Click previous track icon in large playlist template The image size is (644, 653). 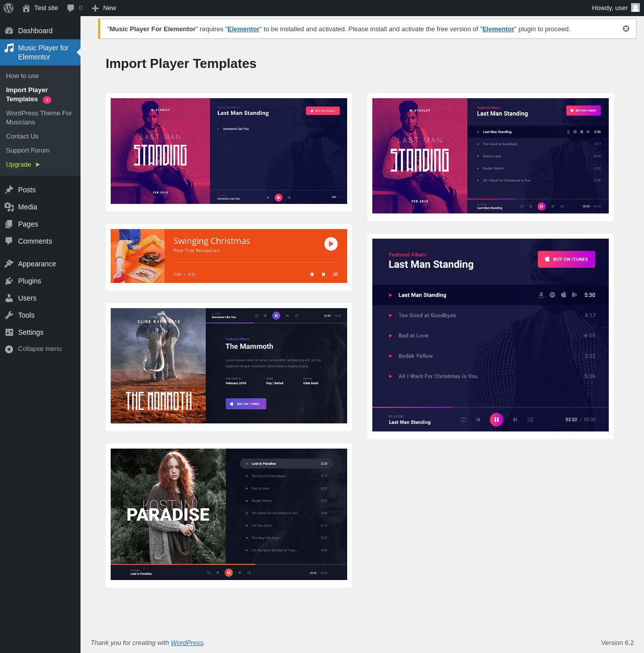pyautogui.click(x=478, y=419)
